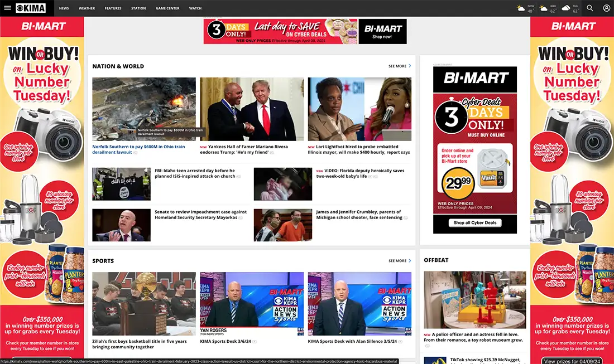Click See More in Nation & World
This screenshot has height=364, width=614.
[x=397, y=66]
